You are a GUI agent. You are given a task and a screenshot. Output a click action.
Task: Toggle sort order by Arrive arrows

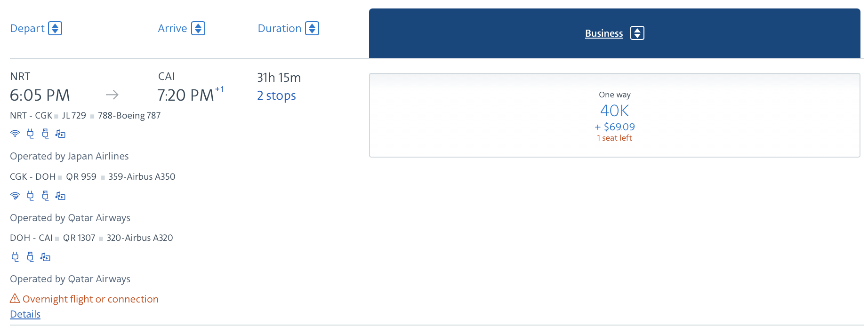(x=198, y=28)
